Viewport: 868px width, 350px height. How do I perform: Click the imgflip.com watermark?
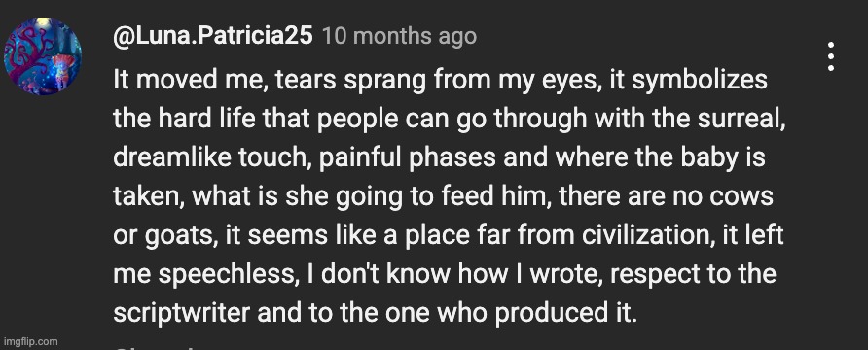pyautogui.click(x=30, y=341)
